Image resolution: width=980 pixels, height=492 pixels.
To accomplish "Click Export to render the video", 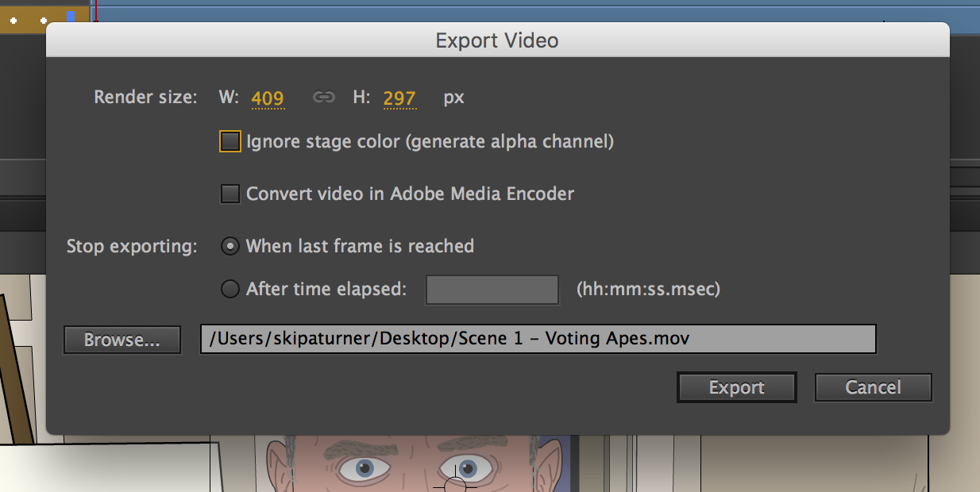I will coord(735,387).
